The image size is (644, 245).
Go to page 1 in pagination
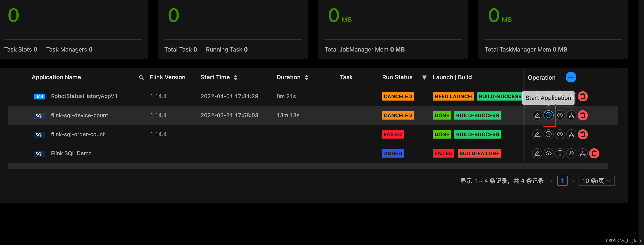(562, 181)
